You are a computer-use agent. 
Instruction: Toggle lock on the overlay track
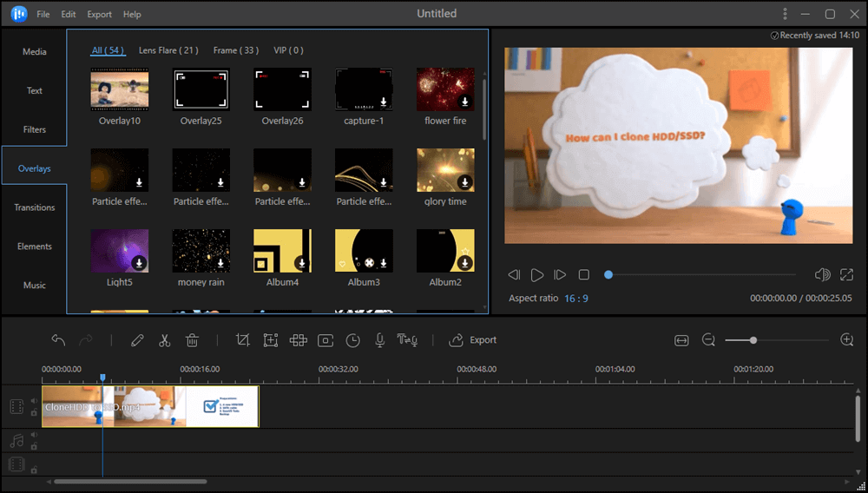tap(34, 470)
